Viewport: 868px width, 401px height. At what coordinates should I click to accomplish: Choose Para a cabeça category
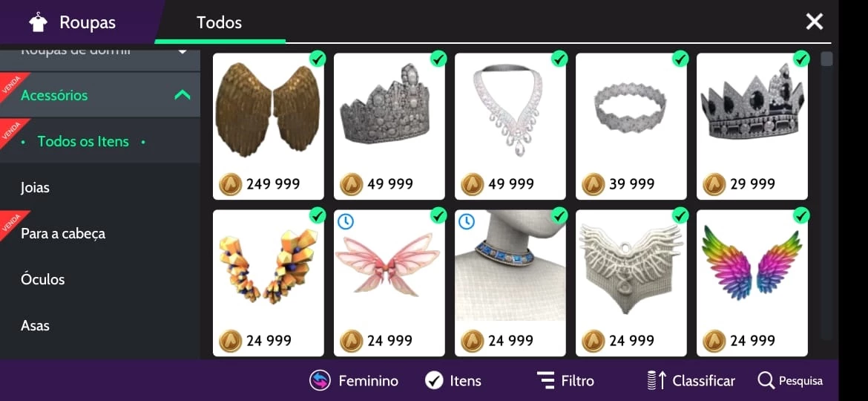point(63,233)
